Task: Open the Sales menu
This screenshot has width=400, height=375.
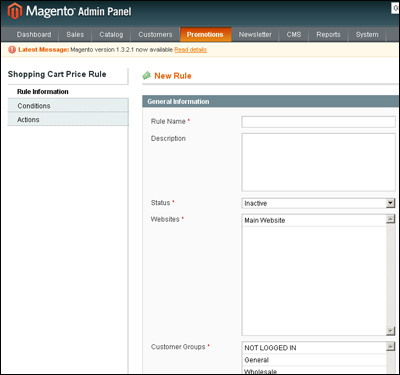Action: pos(75,35)
